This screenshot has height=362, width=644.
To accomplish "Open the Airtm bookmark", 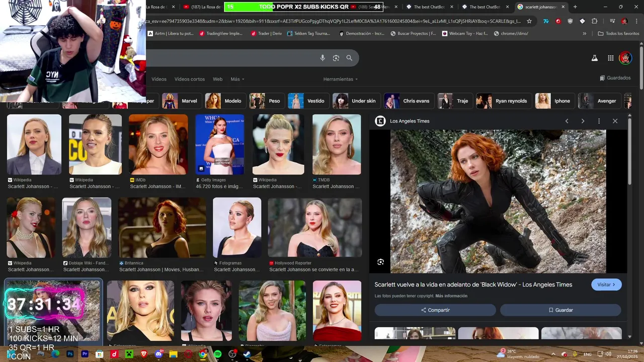I will pyautogui.click(x=171, y=33).
